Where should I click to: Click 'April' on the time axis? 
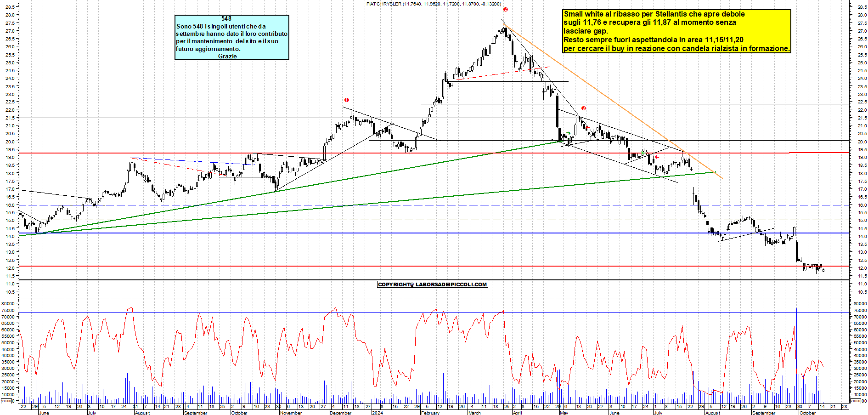(x=517, y=413)
